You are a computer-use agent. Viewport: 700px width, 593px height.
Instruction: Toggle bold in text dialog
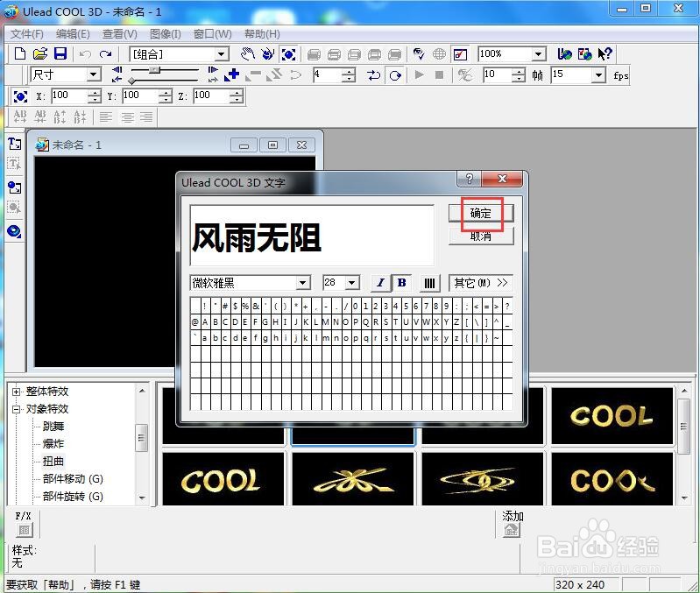[x=402, y=282]
